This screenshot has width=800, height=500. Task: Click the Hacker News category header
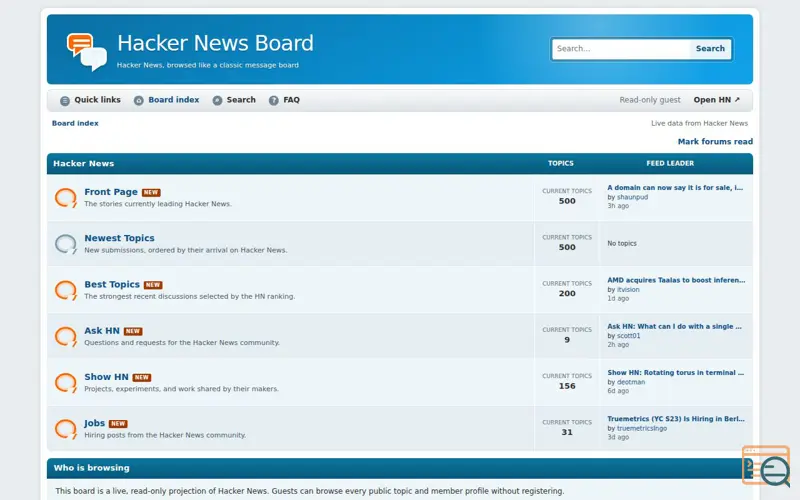pyautogui.click(x=84, y=164)
